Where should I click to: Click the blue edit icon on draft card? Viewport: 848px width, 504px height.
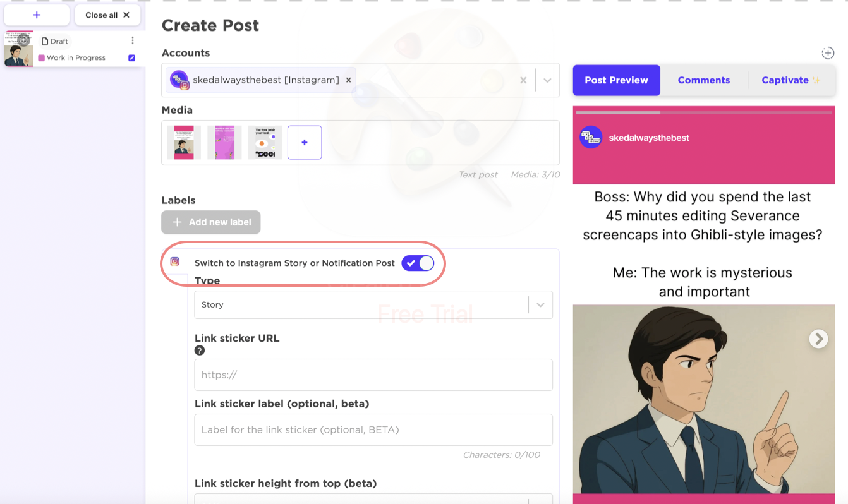click(x=131, y=58)
